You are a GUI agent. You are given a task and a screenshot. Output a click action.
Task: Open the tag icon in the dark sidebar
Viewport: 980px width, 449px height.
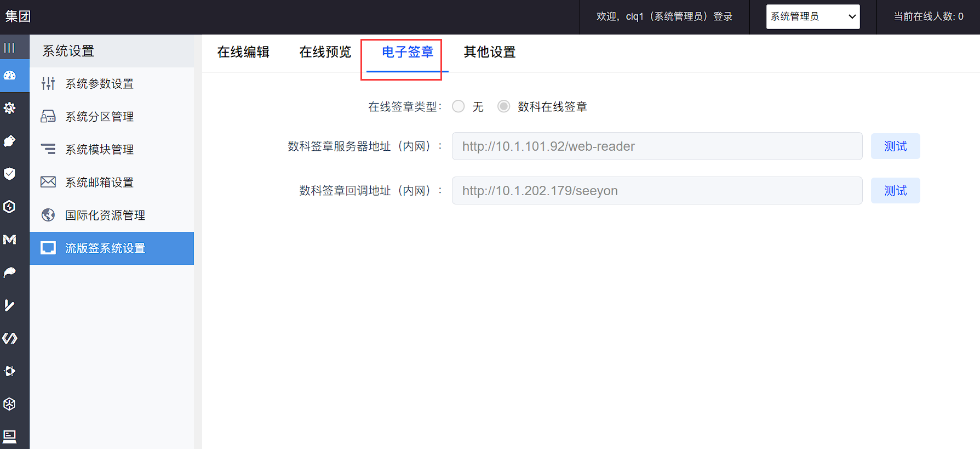(9, 141)
